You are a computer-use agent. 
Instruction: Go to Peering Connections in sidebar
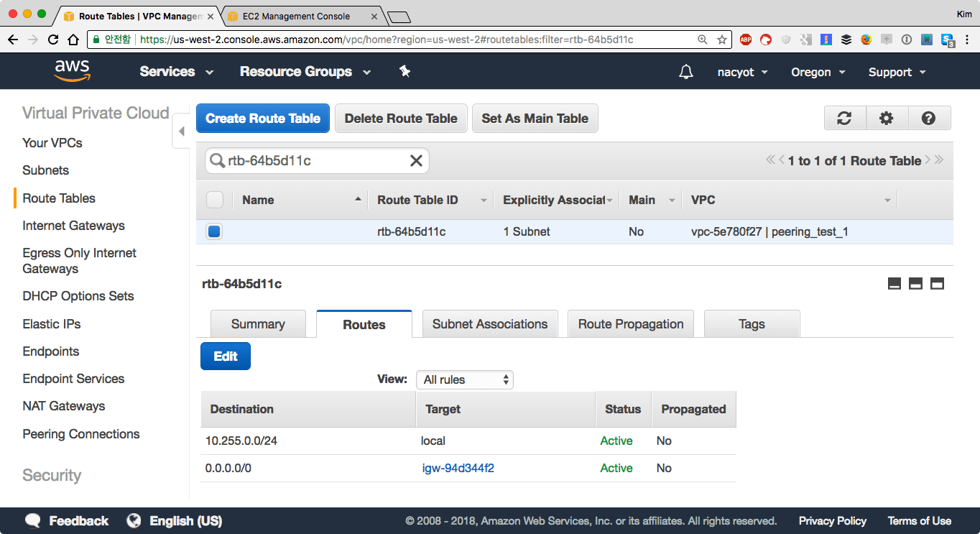(81, 434)
